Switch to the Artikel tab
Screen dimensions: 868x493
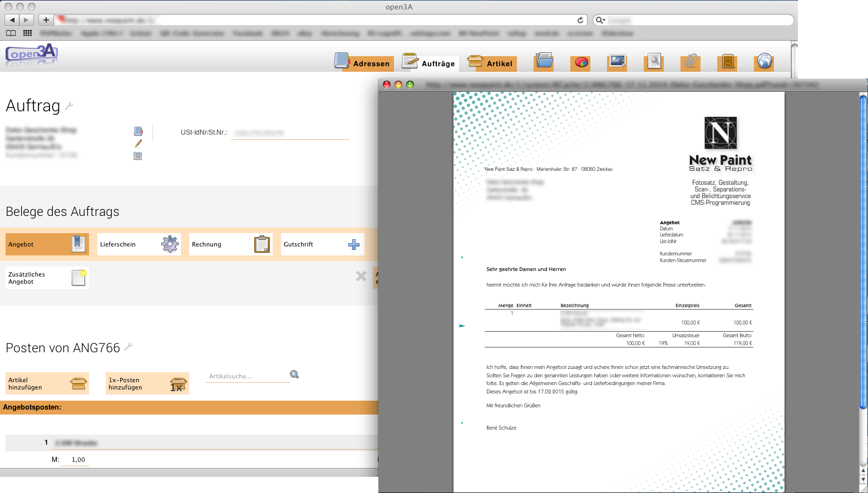[x=491, y=63]
